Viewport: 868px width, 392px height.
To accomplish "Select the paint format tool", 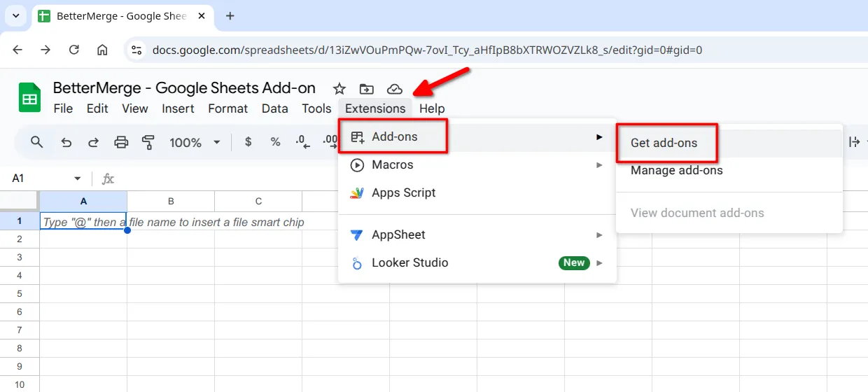I will 148,142.
